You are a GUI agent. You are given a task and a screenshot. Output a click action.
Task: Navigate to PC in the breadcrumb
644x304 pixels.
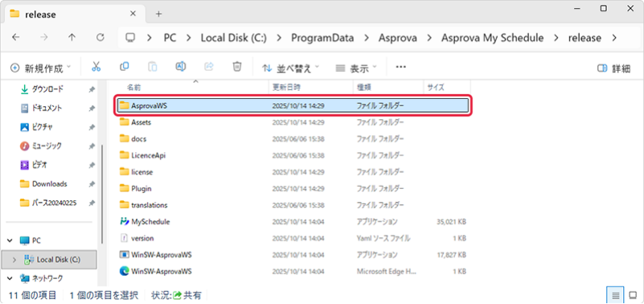[x=170, y=38]
